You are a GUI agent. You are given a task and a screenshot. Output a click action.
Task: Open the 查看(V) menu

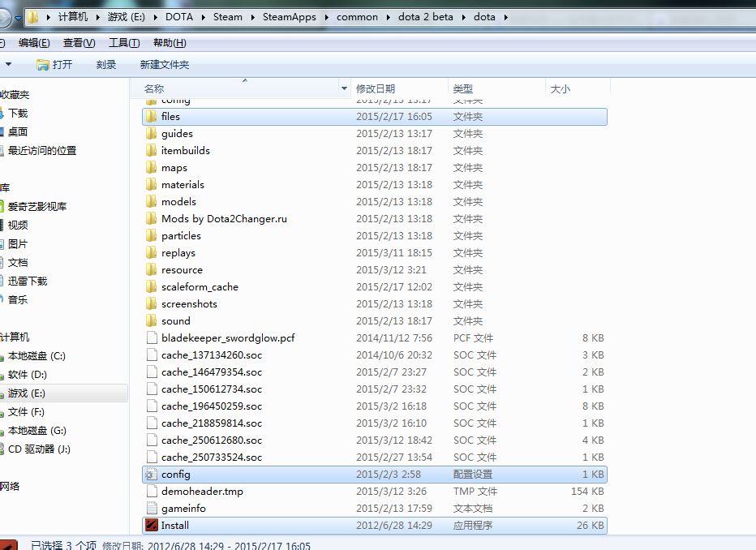tap(79, 43)
